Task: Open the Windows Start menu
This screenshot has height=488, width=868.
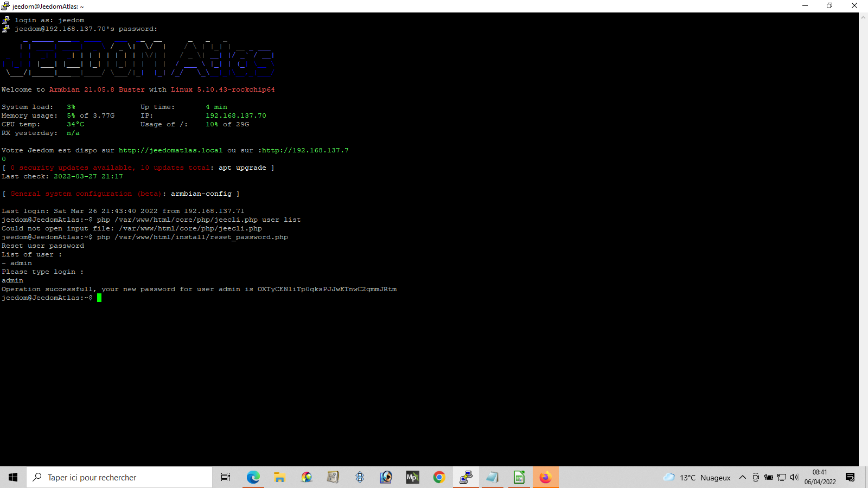Action: (13, 477)
